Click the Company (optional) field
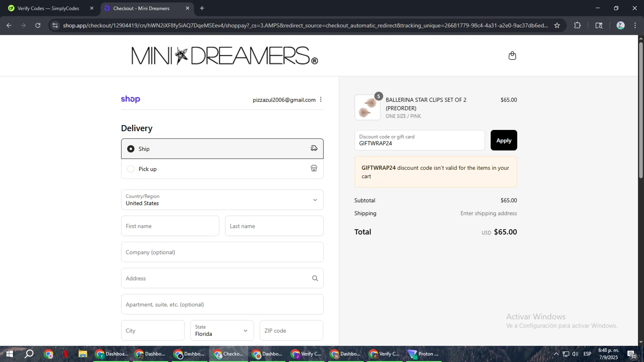This screenshot has height=362, width=644. point(222,252)
